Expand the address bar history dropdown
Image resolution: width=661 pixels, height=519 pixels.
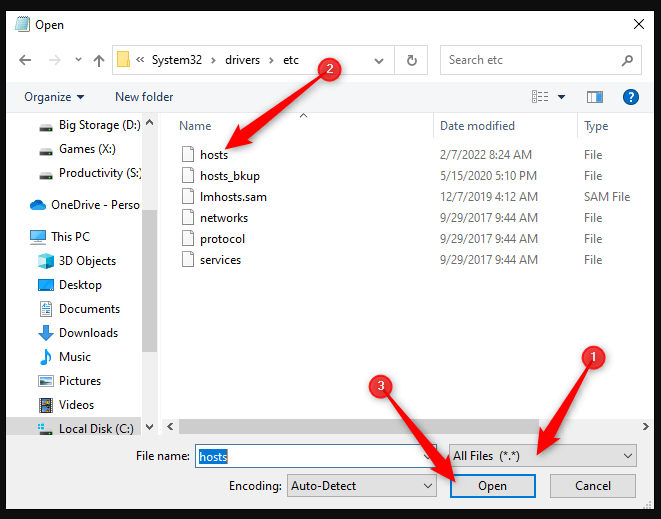tap(379, 61)
